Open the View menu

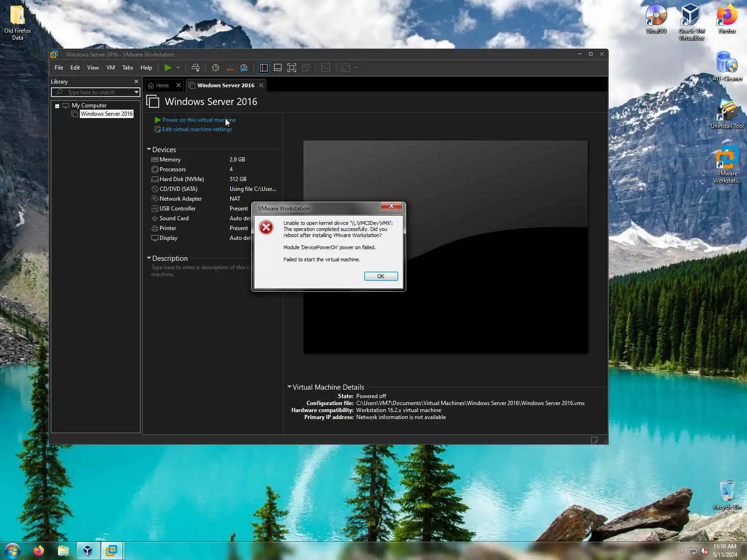pos(93,68)
